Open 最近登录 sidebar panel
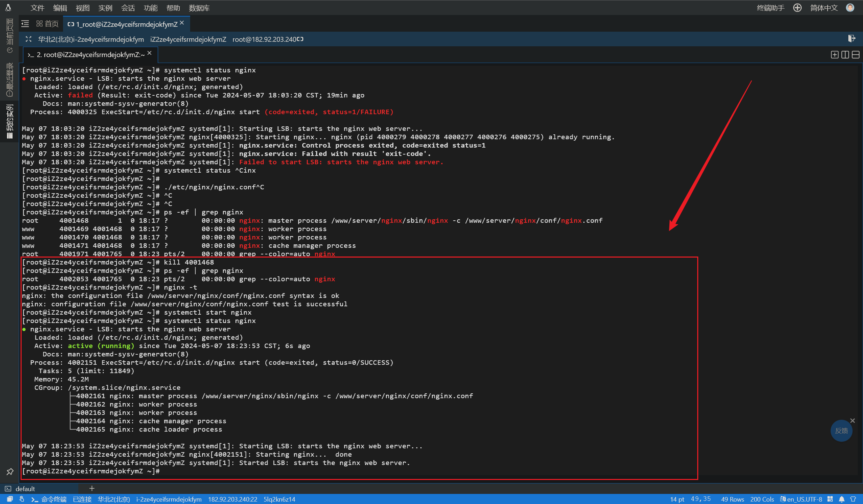 (9, 80)
